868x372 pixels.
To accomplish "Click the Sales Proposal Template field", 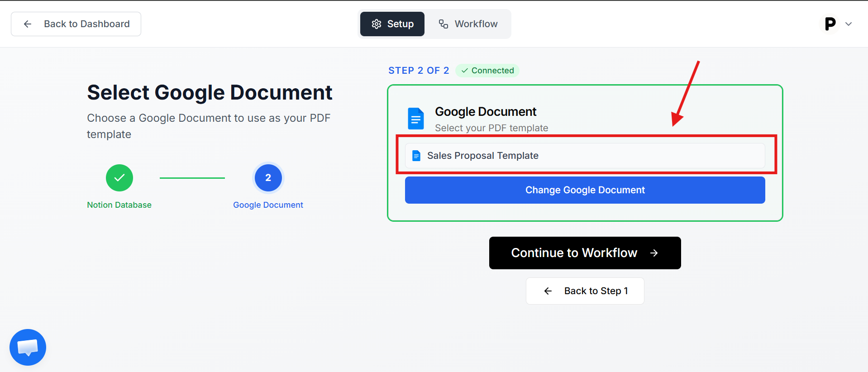I will coord(585,156).
